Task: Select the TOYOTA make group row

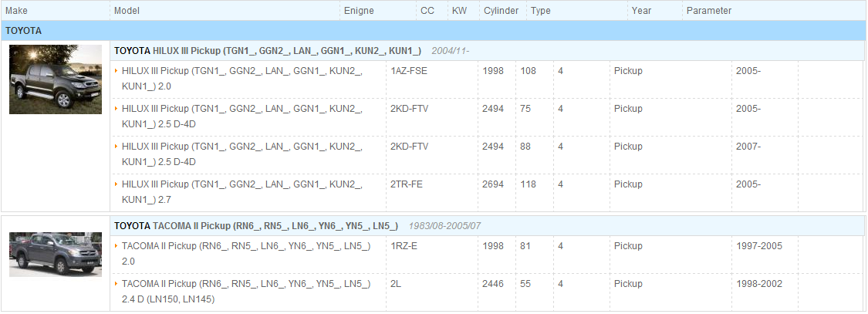Action: click(434, 31)
